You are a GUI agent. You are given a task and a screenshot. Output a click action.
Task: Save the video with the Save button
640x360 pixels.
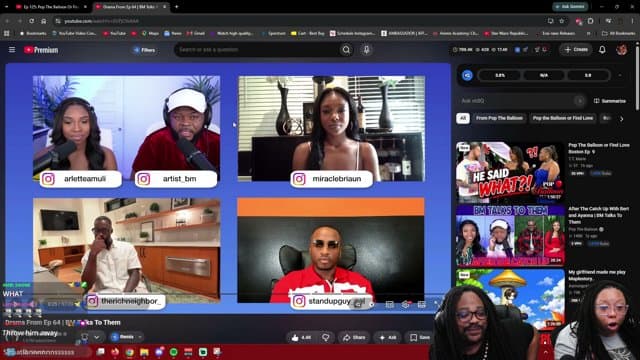[420, 337]
